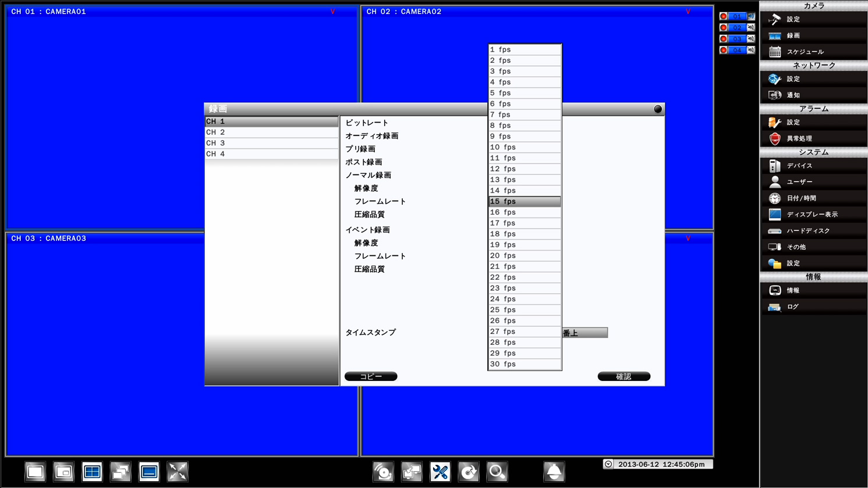
Task: Toggle the recording indicator for channel 03
Action: [x=723, y=38]
